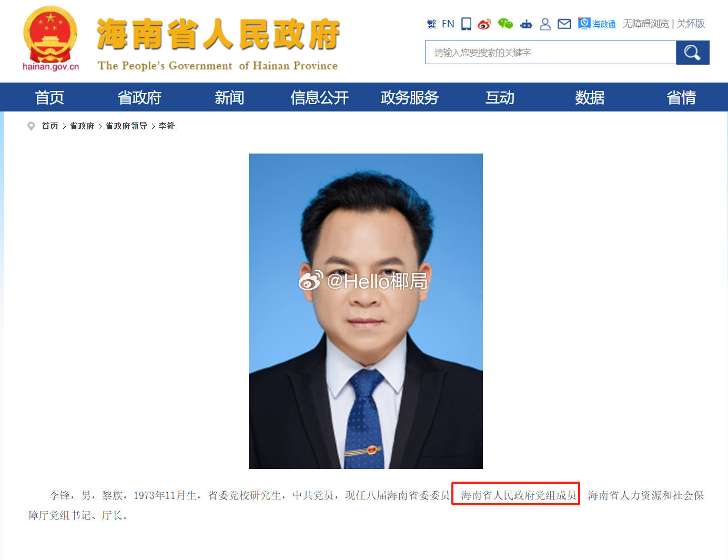Open the mobile version tablet icon
The image size is (728, 560).
tap(466, 24)
